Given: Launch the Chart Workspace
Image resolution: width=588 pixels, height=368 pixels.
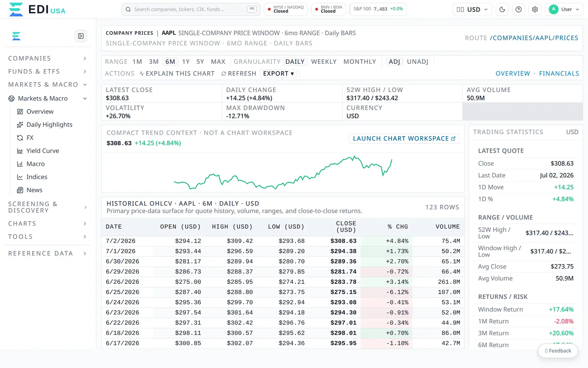Looking at the screenshot, I should click(x=404, y=139).
